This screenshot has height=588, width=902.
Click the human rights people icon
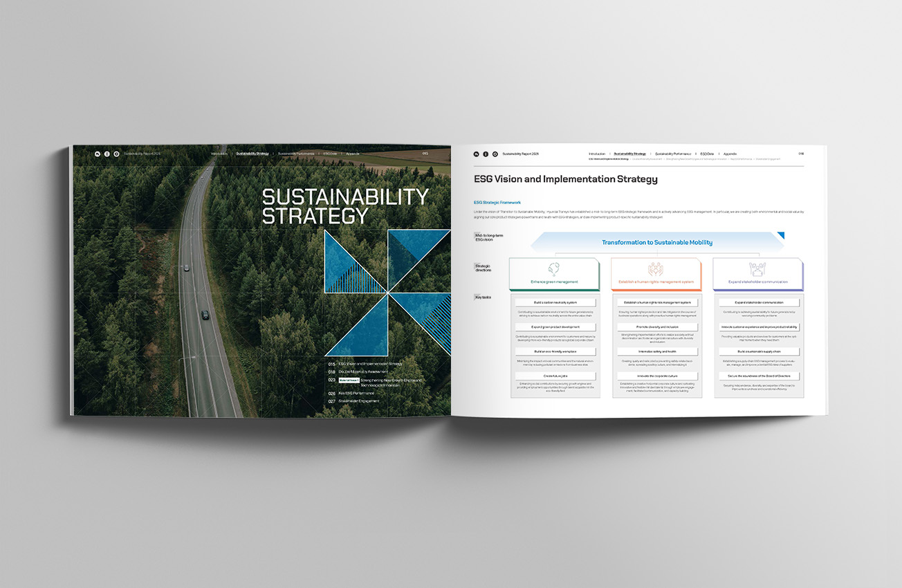point(656,269)
